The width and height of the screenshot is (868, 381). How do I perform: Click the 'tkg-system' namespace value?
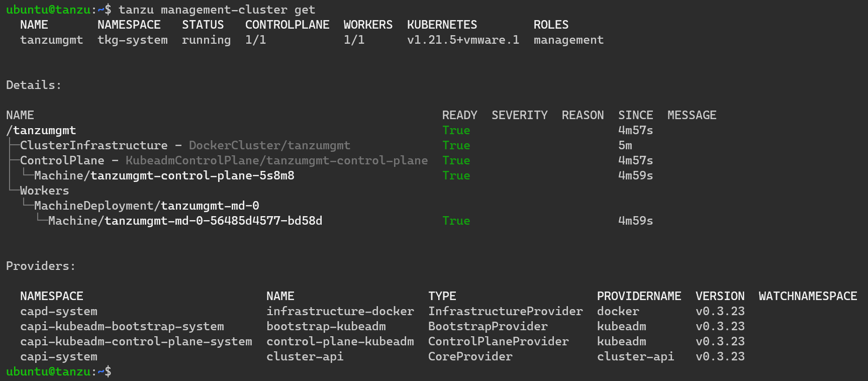click(133, 40)
